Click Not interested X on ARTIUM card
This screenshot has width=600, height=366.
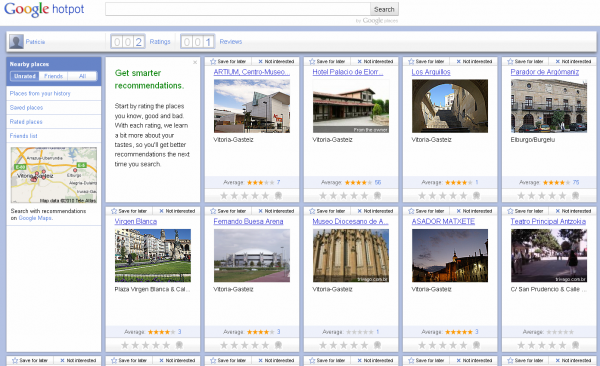(261, 61)
